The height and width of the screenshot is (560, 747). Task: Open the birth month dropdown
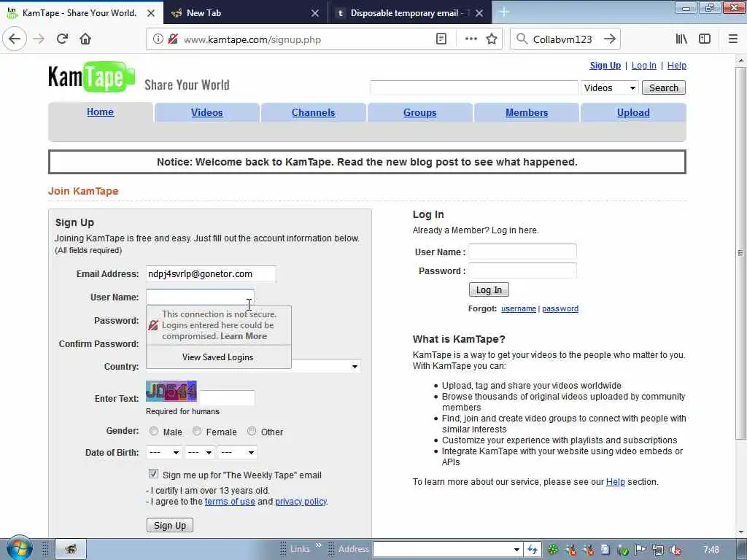(x=163, y=452)
